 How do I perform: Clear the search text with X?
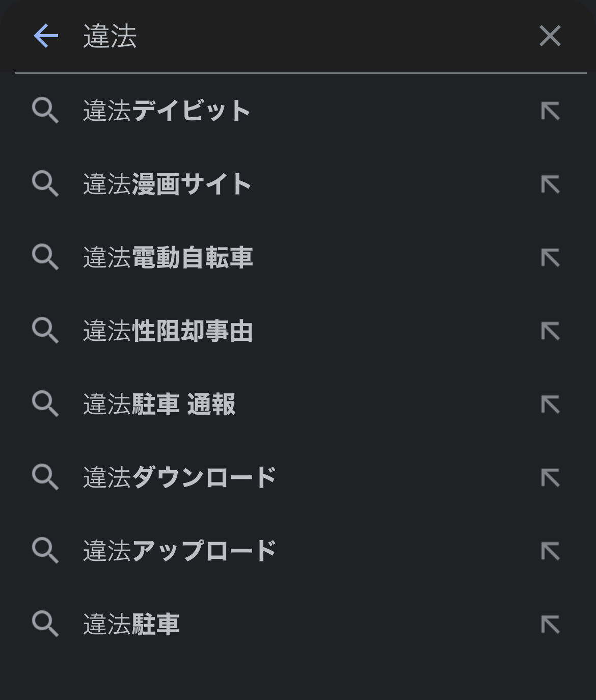(x=550, y=36)
